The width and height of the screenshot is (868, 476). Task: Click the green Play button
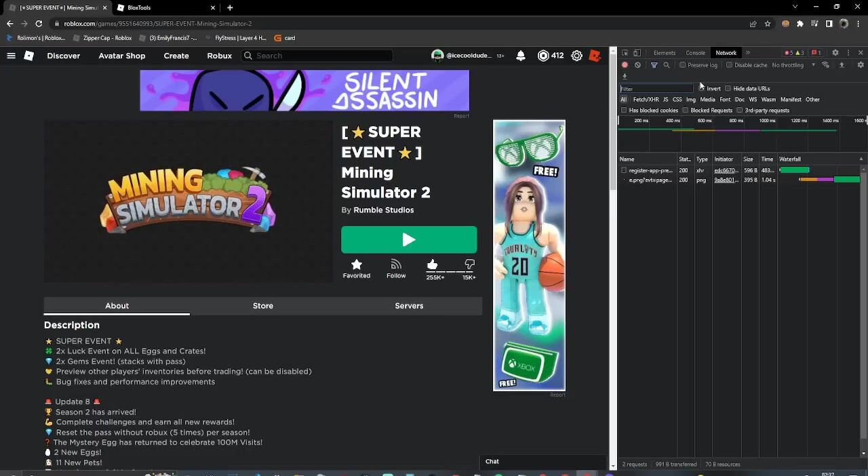409,239
